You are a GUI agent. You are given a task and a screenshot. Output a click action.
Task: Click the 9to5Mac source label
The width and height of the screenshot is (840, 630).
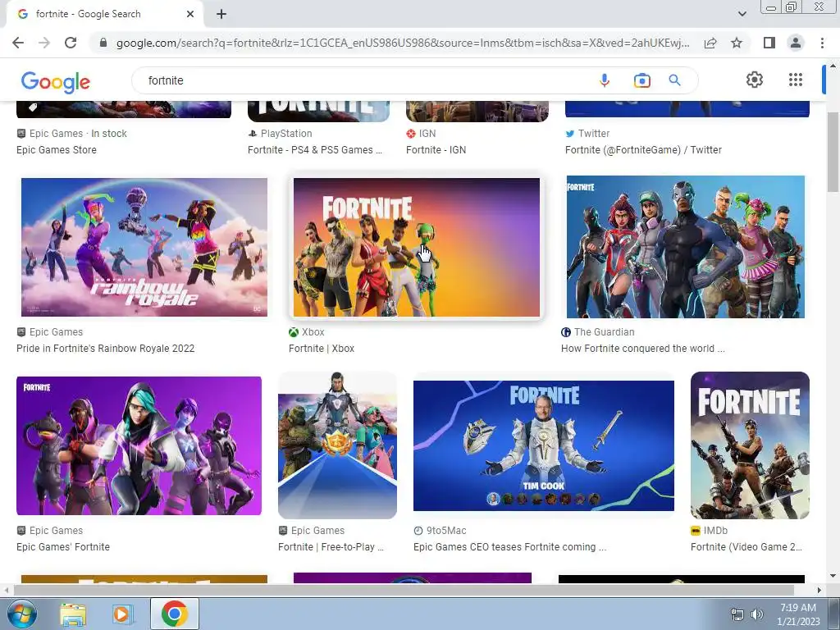click(446, 531)
